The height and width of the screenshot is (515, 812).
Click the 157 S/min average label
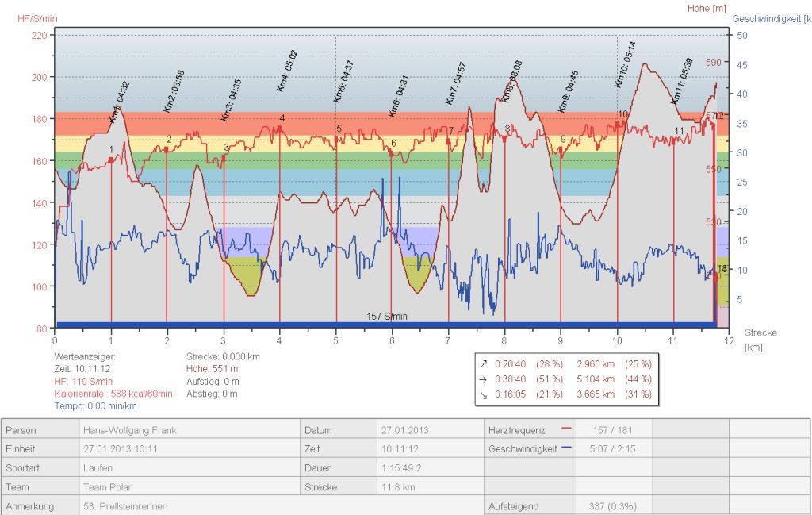pos(386,316)
